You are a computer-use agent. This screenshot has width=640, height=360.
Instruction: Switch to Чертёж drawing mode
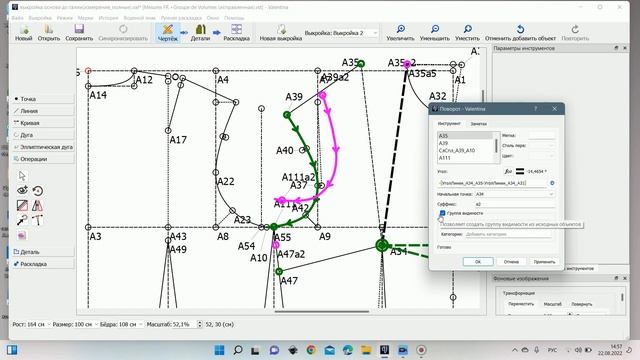(167, 32)
